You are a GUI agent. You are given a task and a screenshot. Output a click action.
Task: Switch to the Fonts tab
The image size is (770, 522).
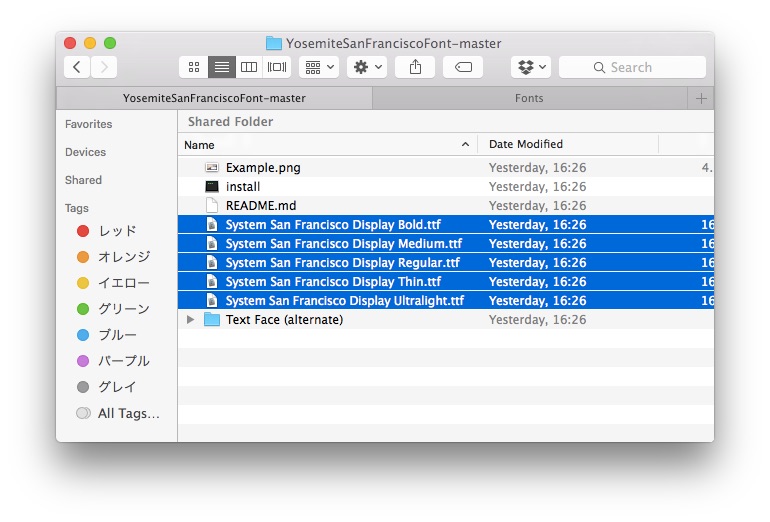(529, 98)
